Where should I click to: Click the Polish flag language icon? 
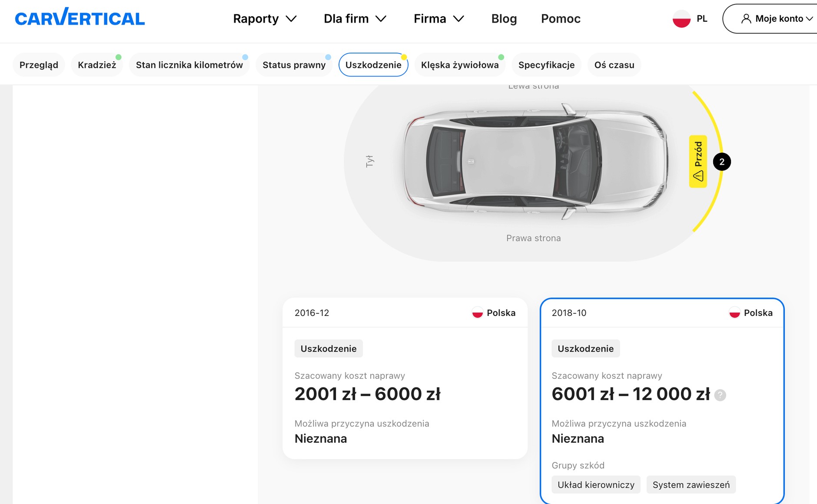click(681, 19)
